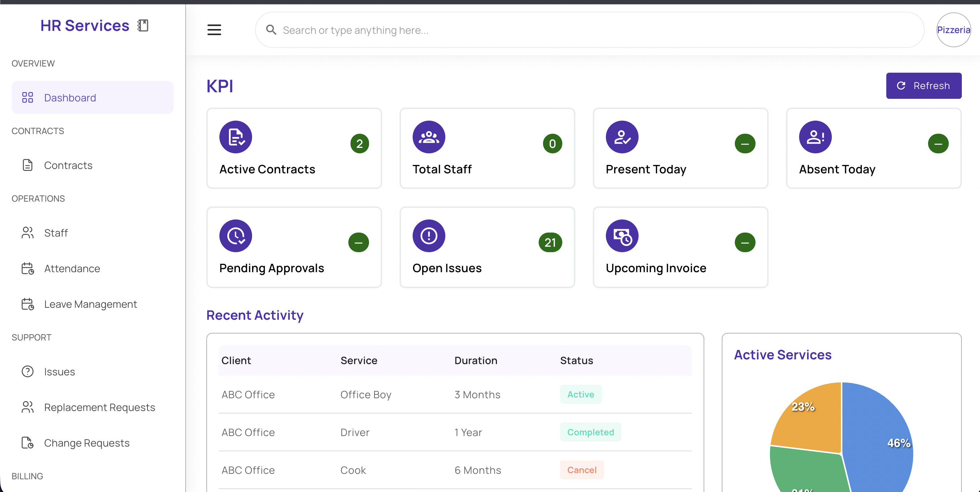Click the Total Staff group icon

pos(429,137)
